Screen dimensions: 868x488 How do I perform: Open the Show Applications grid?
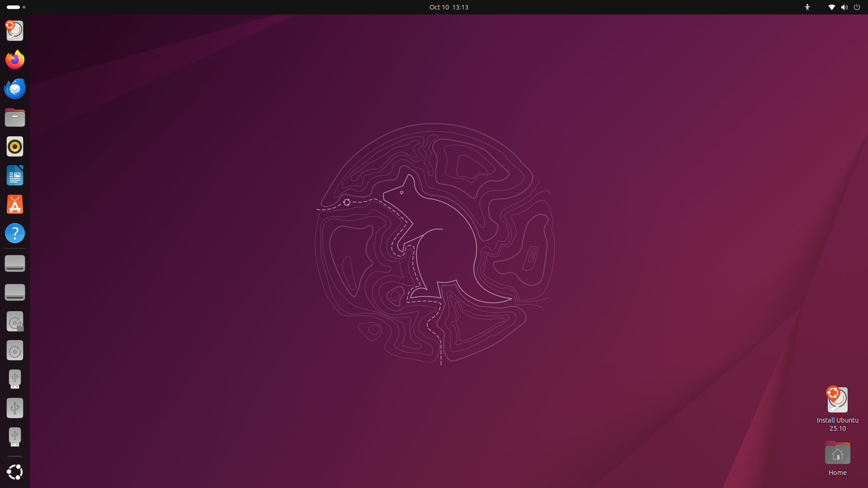click(14, 472)
